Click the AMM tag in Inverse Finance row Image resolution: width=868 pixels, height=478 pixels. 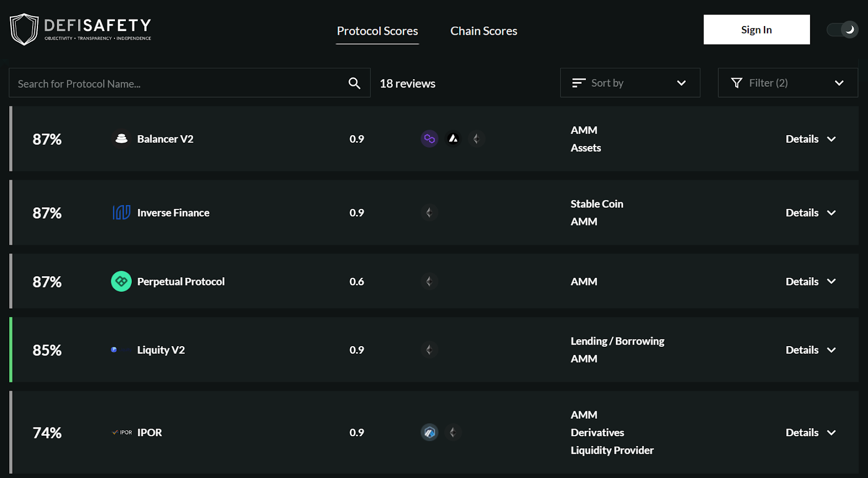tap(584, 222)
